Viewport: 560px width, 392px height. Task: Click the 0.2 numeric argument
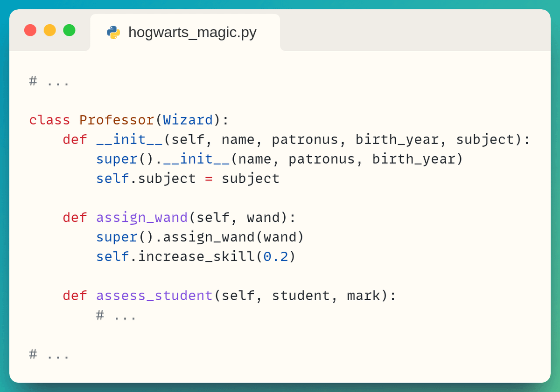(x=276, y=256)
